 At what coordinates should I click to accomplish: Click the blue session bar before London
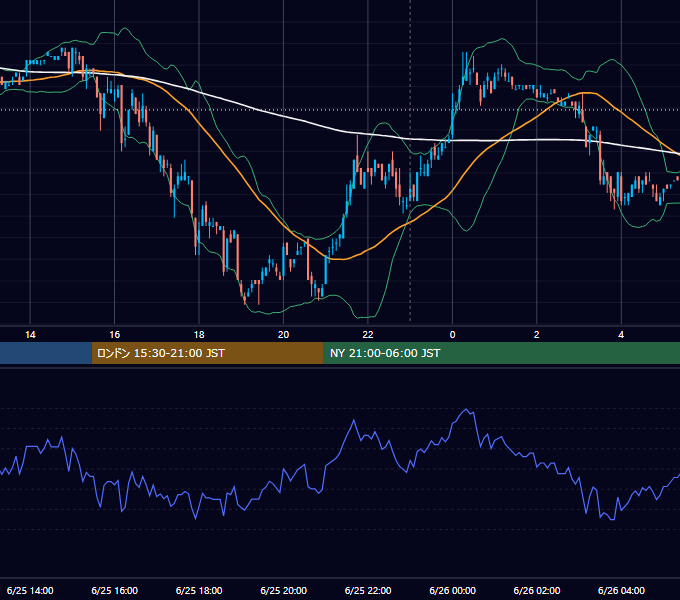click(x=46, y=353)
